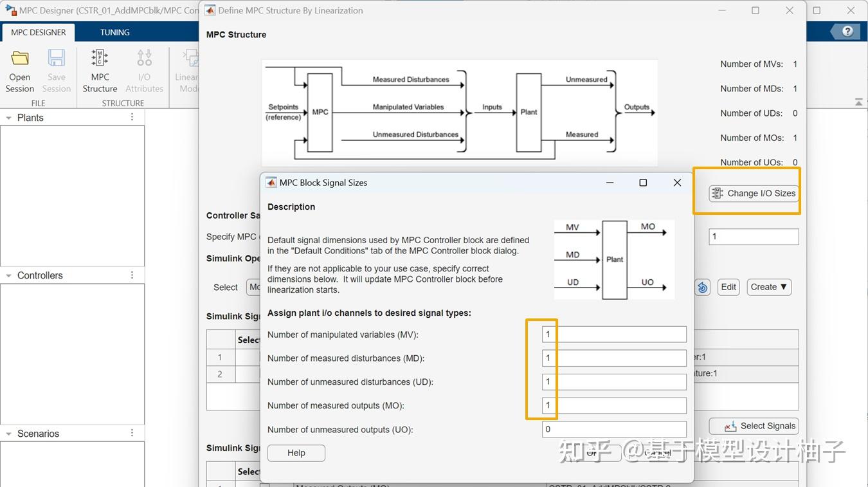Click the Change I/O Sizes icon button

tap(752, 192)
